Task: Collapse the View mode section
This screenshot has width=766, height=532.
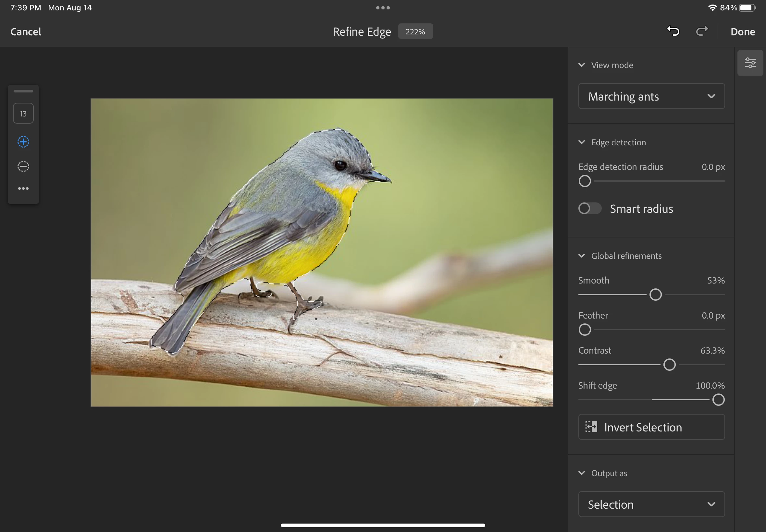Action: [x=582, y=65]
